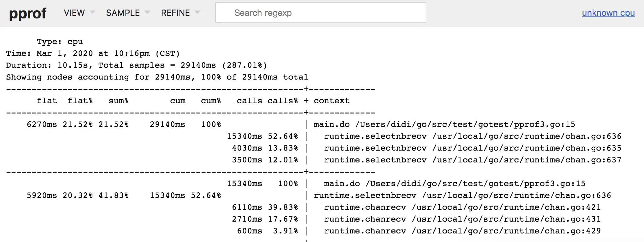The height and width of the screenshot is (242, 644).
Task: Focus the Search regexp field
Action: tap(320, 13)
